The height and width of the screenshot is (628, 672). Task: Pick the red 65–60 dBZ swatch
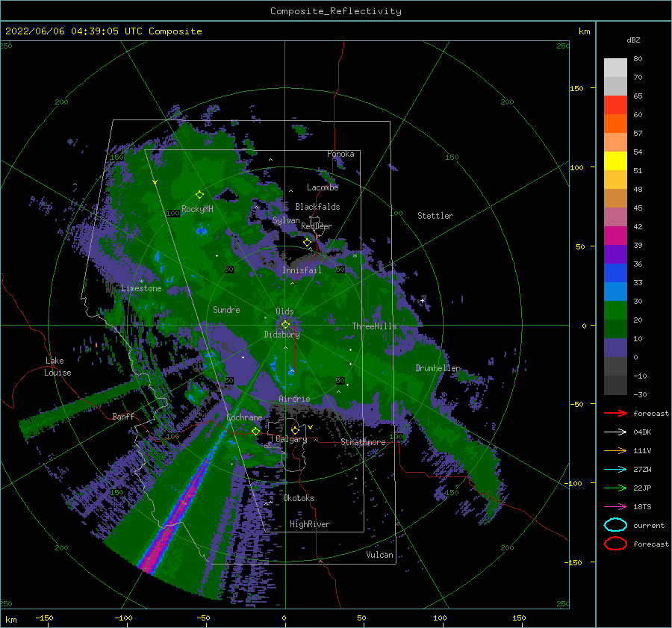click(615, 105)
